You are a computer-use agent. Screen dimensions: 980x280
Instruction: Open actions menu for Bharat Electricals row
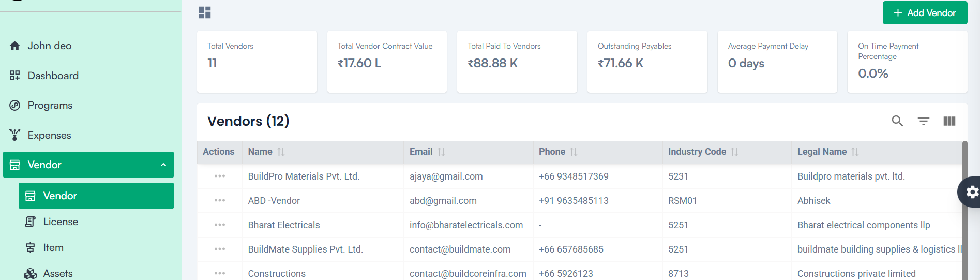pos(220,225)
